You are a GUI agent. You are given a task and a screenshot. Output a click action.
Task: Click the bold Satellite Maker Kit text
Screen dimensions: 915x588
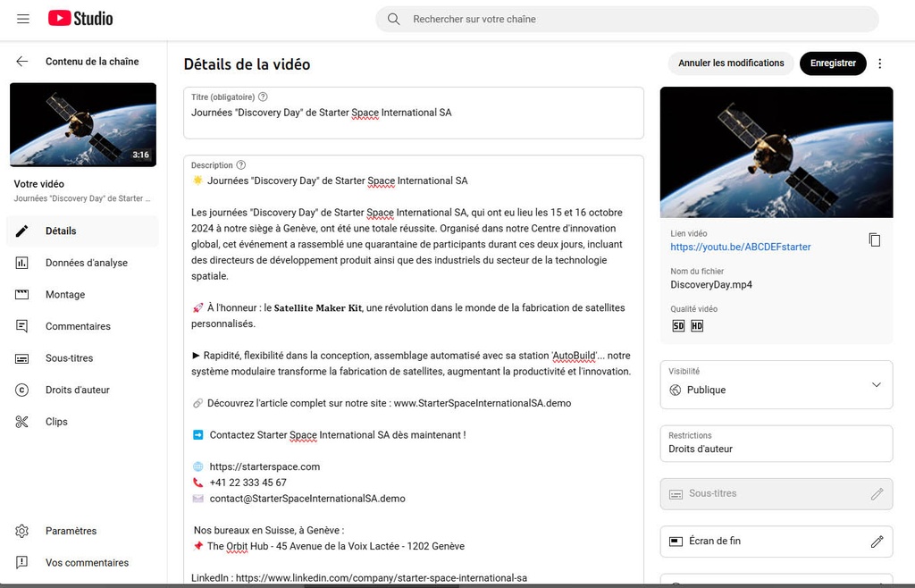tap(318, 308)
